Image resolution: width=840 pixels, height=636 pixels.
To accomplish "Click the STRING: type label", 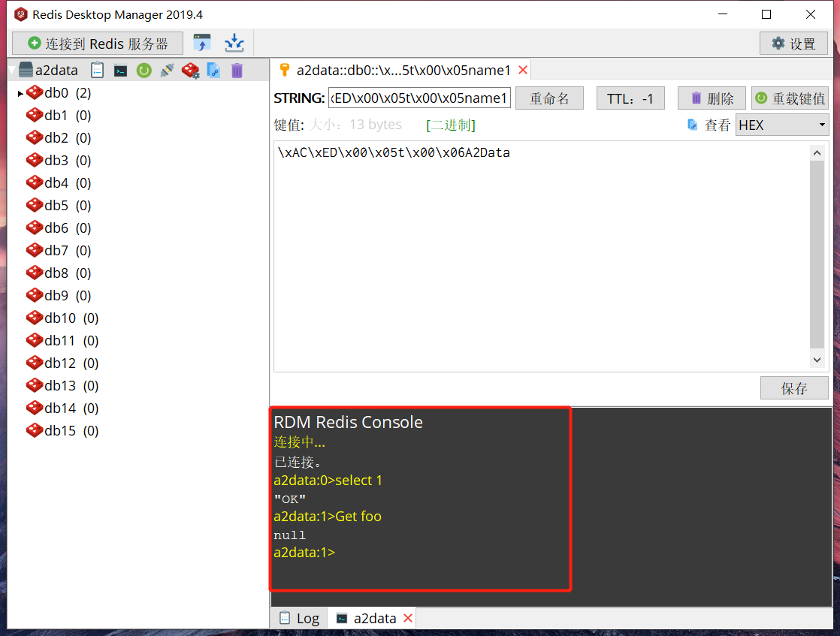I will click(299, 98).
